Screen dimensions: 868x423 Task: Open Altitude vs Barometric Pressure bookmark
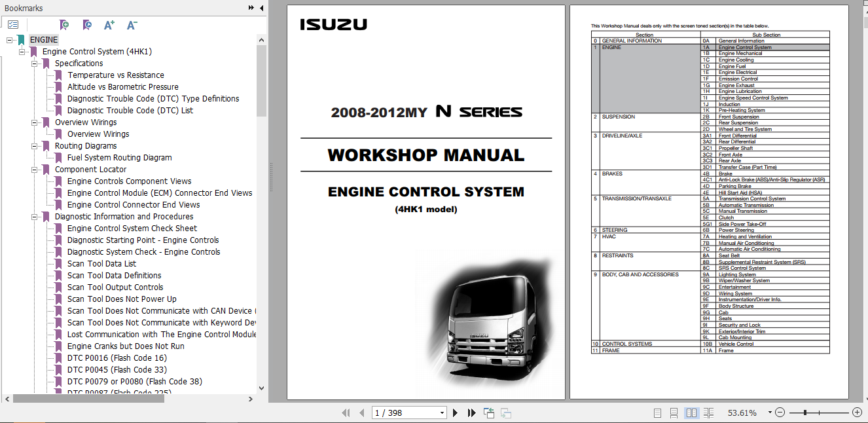coord(123,87)
